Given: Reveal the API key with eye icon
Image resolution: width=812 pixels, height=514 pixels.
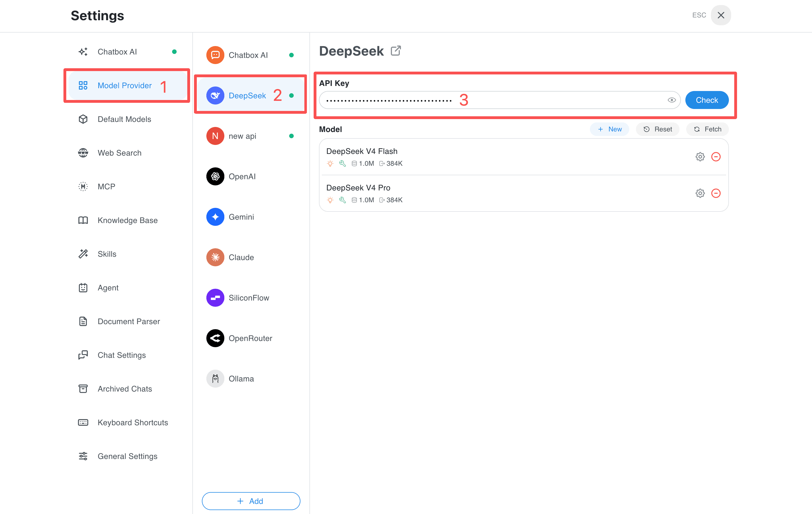Looking at the screenshot, I should (x=671, y=100).
